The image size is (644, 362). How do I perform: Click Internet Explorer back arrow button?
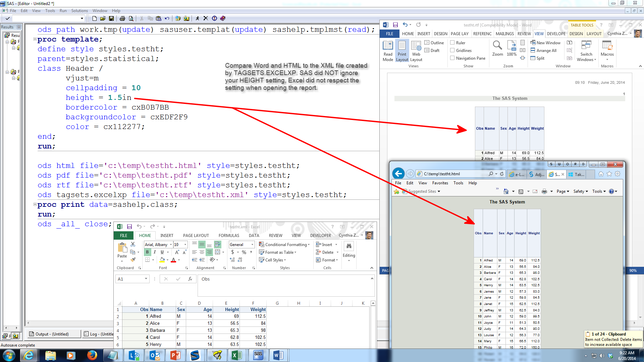pyautogui.click(x=398, y=174)
